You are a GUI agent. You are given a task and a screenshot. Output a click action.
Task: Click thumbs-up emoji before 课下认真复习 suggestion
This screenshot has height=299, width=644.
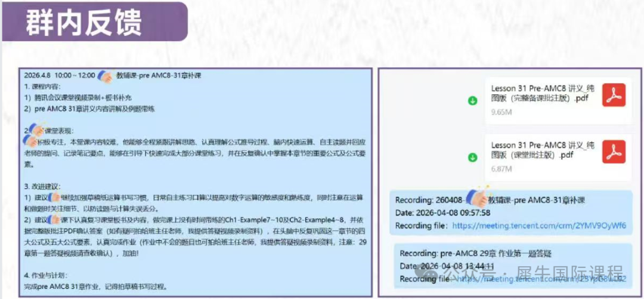[54, 219]
